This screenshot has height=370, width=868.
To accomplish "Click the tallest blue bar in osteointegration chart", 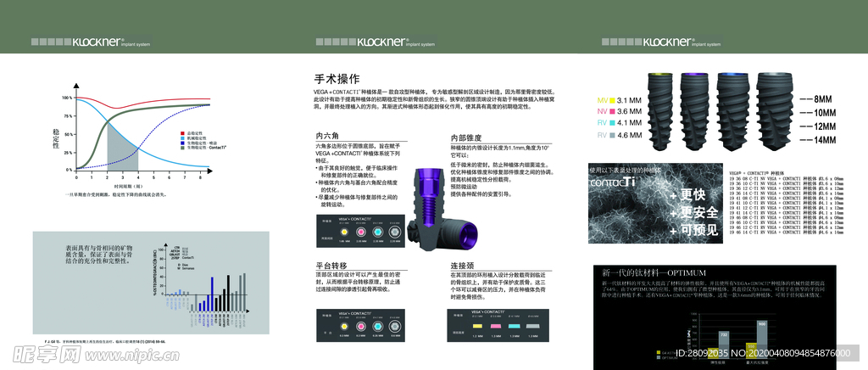I will 213,294.
